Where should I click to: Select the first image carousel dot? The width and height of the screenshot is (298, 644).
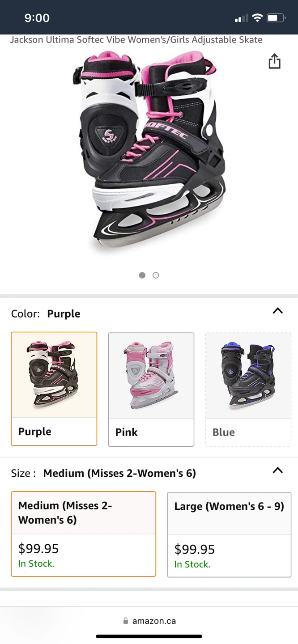click(142, 275)
